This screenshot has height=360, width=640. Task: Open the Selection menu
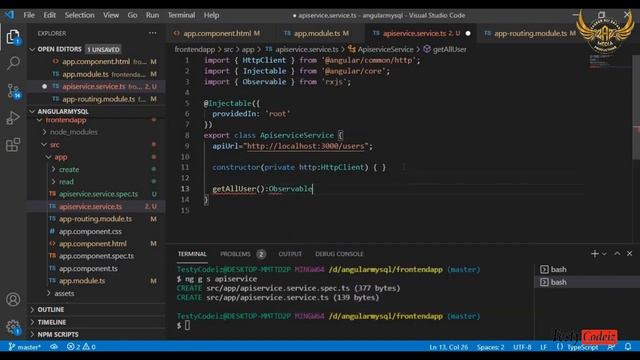pyautogui.click(x=79, y=15)
